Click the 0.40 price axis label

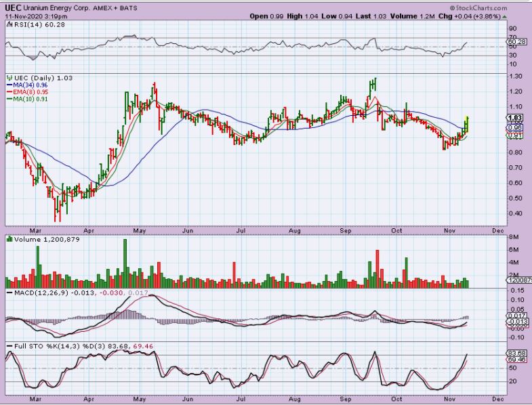click(x=516, y=213)
